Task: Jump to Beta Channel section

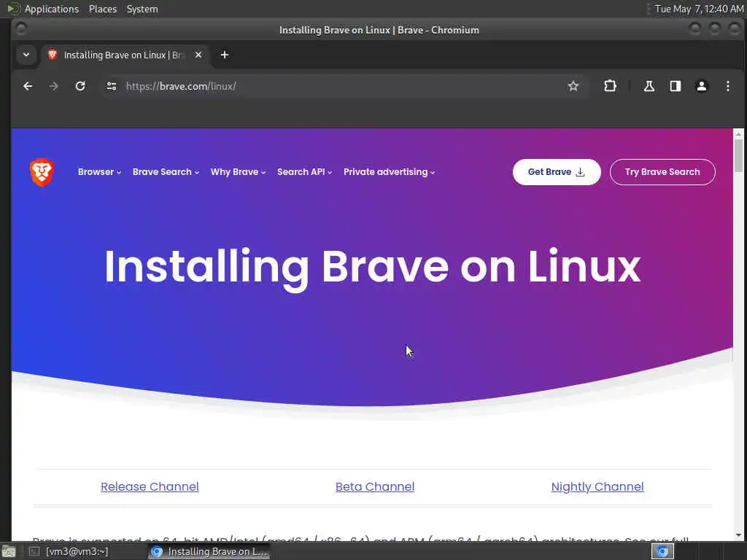Action: [375, 486]
